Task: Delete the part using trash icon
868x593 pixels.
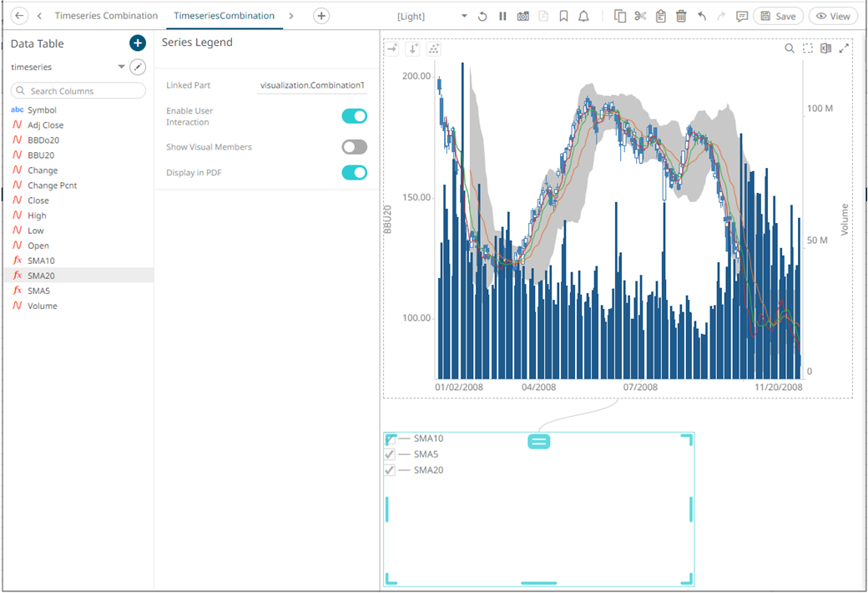Action: pos(681,16)
